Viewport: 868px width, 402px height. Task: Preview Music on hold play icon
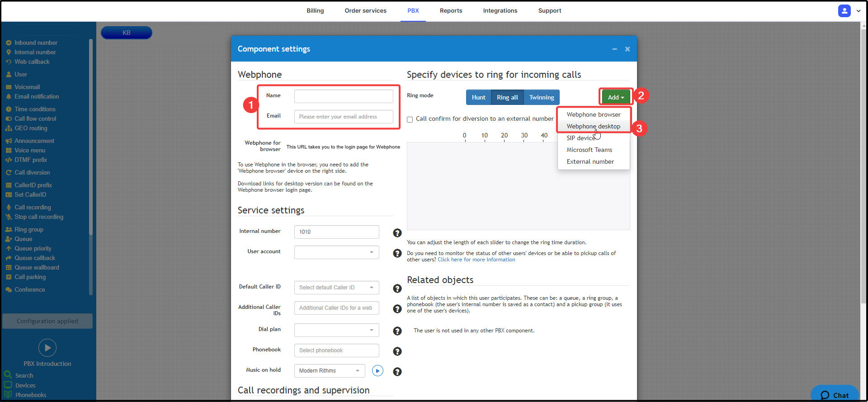377,371
